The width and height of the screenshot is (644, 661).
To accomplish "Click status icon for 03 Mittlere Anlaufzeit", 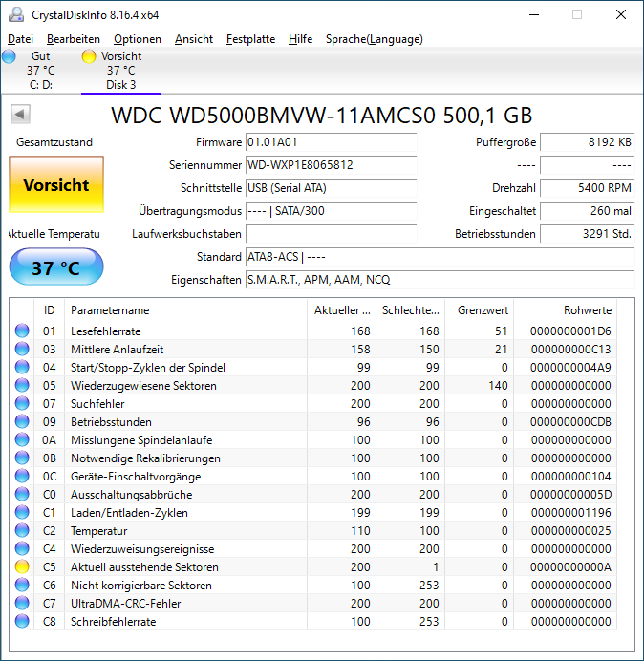I will coord(22,349).
